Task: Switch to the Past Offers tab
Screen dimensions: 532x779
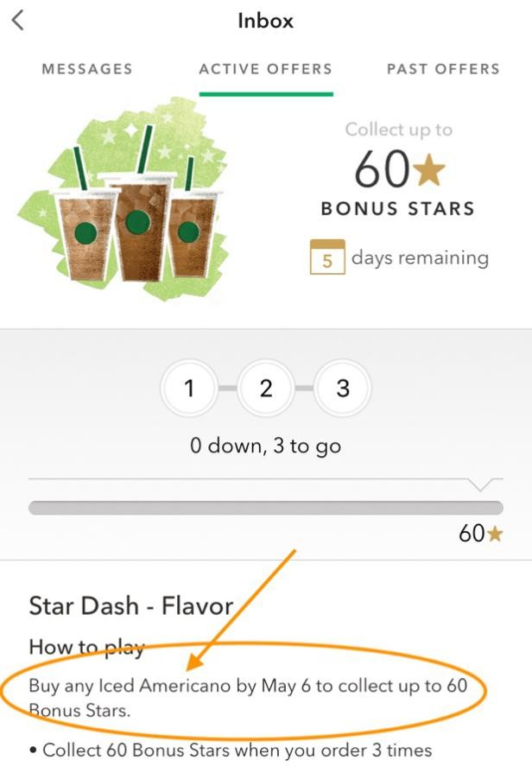Action: pyautogui.click(x=443, y=69)
